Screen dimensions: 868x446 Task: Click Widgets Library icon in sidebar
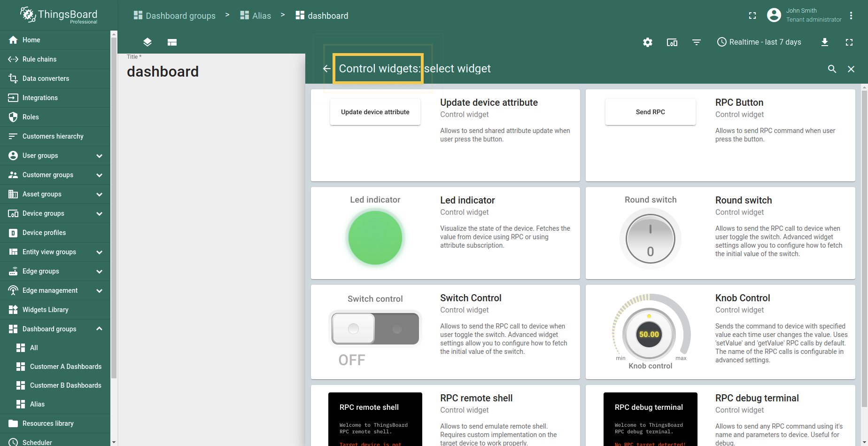13,310
